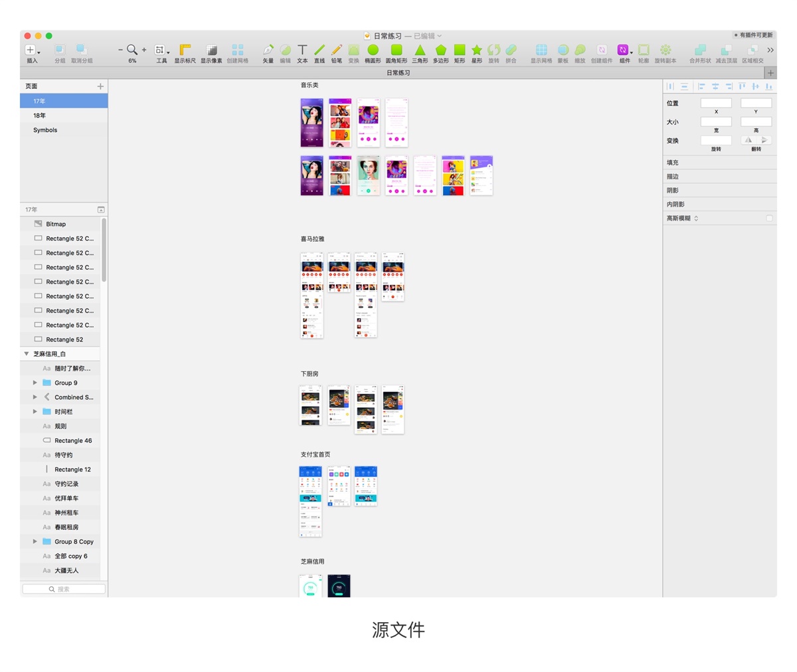Click the 创建组件 (Create Symbol) icon
This screenshot has height=672, width=797.
602,50
